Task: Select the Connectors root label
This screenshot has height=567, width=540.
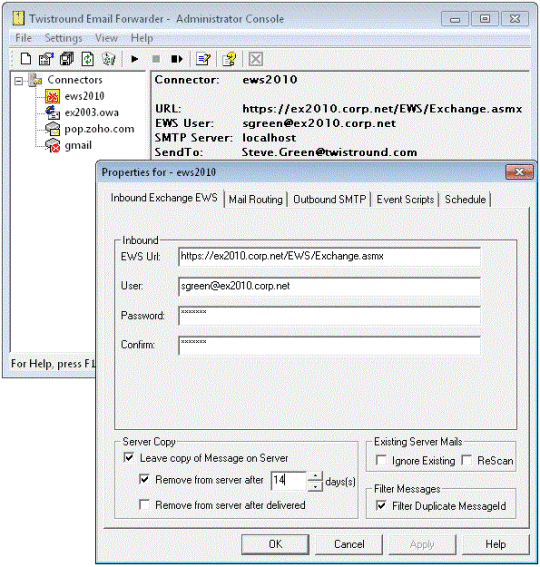Action: [75, 80]
